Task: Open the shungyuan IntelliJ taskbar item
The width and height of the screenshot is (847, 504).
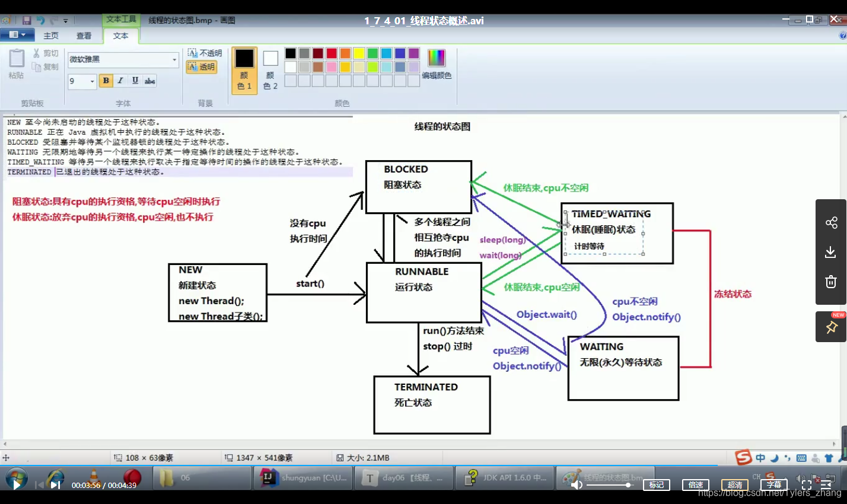Action: [303, 477]
